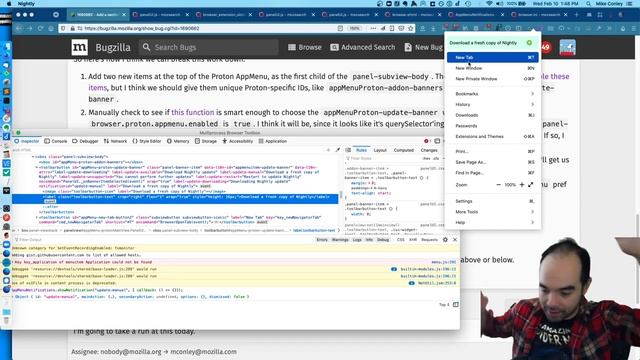Switch to the Debugger tab
Screen dimensions: 640x360
coord(85,141)
